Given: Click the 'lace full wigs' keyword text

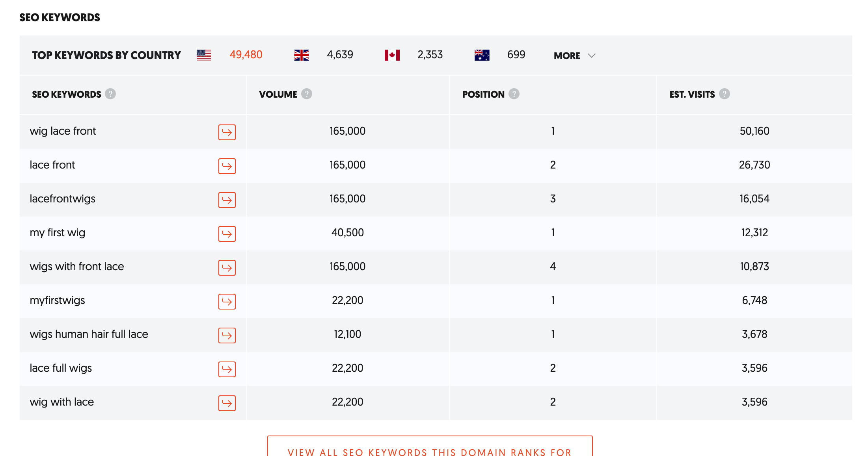Looking at the screenshot, I should point(61,368).
